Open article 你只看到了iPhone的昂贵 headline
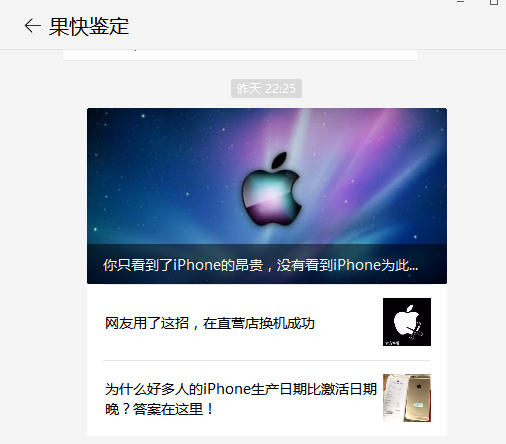Viewport: 506px width, 444px height. [260, 265]
